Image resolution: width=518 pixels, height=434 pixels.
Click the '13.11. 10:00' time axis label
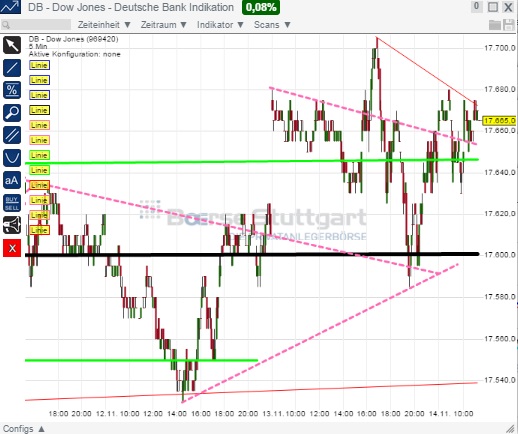[284, 414]
